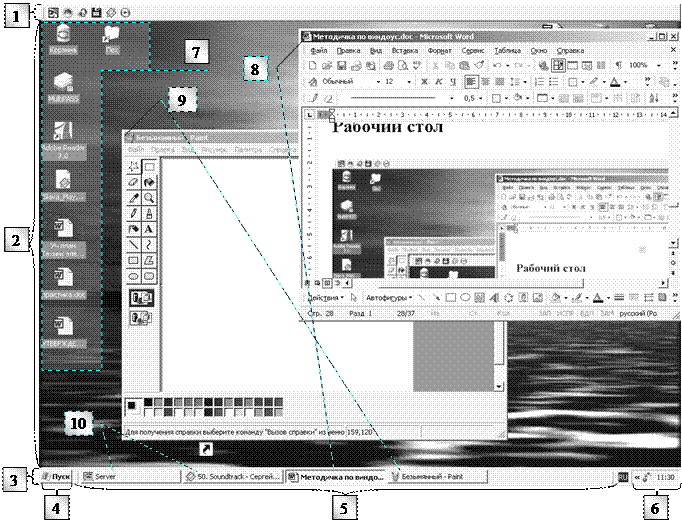
Task: Click the New document icon in Word
Action: pyautogui.click(x=312, y=65)
